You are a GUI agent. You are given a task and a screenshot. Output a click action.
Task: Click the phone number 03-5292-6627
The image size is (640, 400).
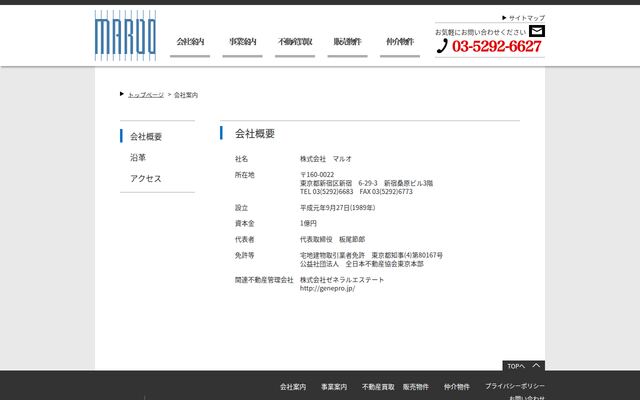point(497,46)
